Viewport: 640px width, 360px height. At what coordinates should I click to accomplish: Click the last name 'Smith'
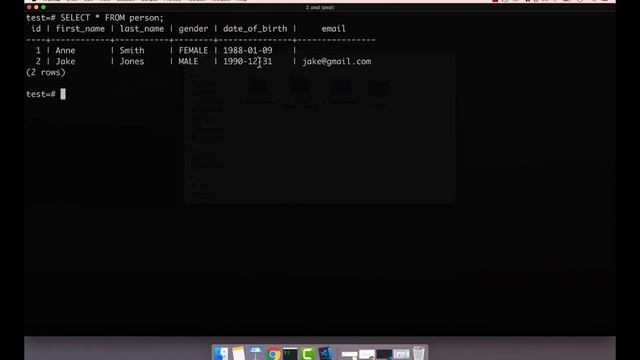[x=132, y=51]
